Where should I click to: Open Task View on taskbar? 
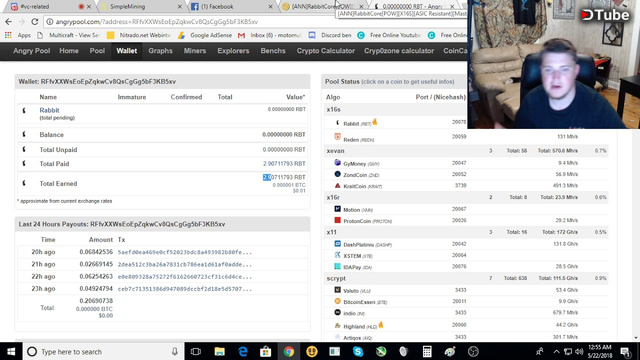196,351
